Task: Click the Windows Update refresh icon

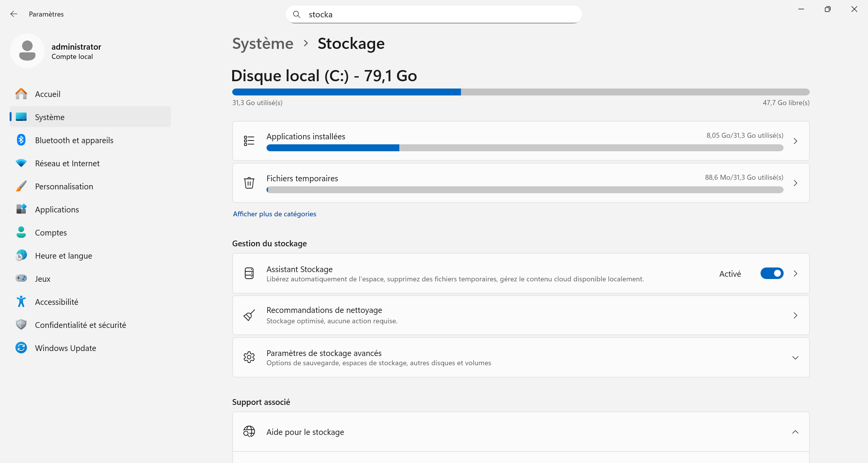Action: click(x=21, y=348)
